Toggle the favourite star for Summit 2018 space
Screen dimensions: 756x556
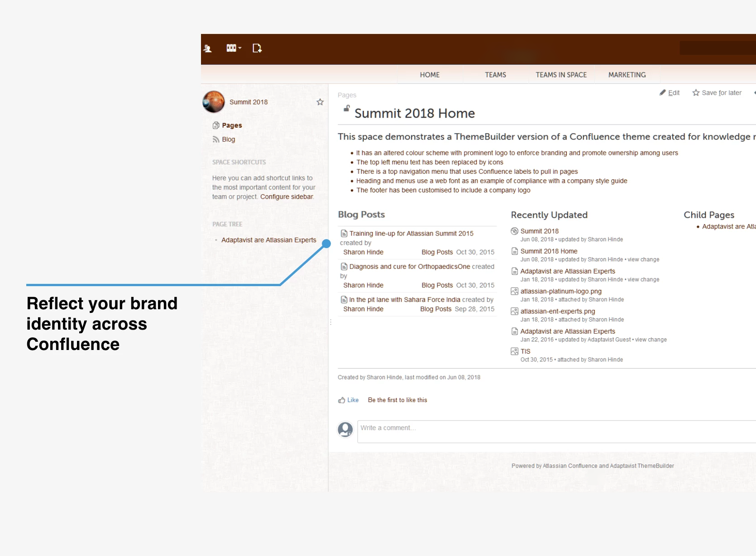tap(320, 102)
